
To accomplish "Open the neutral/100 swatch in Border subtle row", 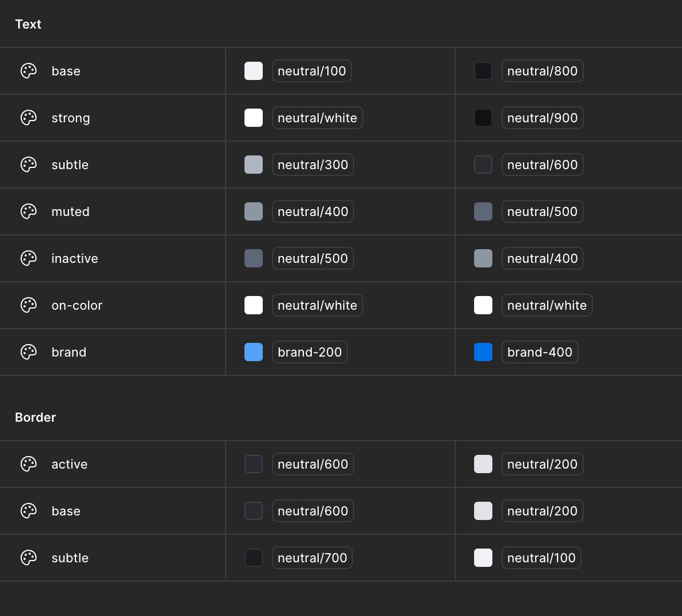I will tap(483, 558).
